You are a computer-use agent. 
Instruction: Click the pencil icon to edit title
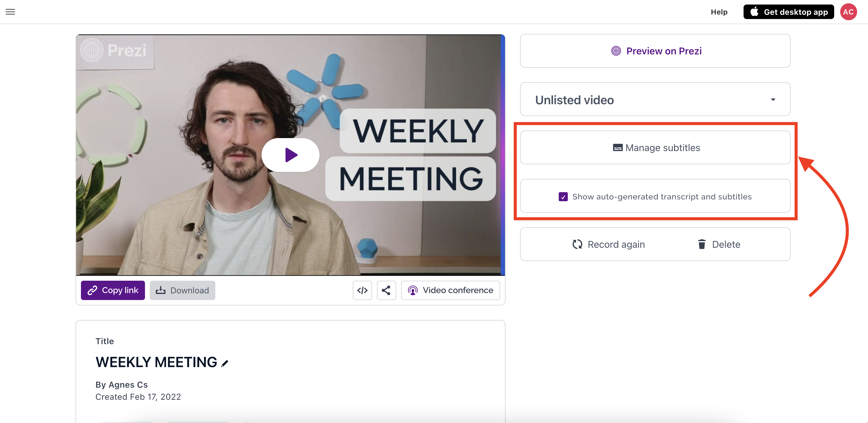pyautogui.click(x=225, y=363)
